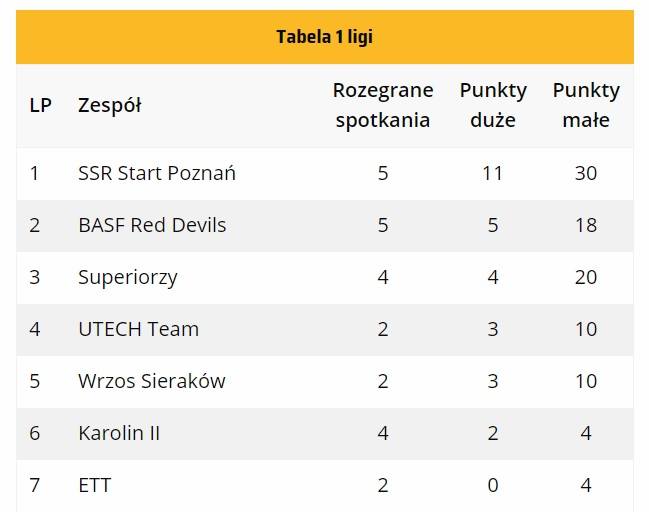
Task: Click the UTECH Team name cell
Action: (138, 329)
